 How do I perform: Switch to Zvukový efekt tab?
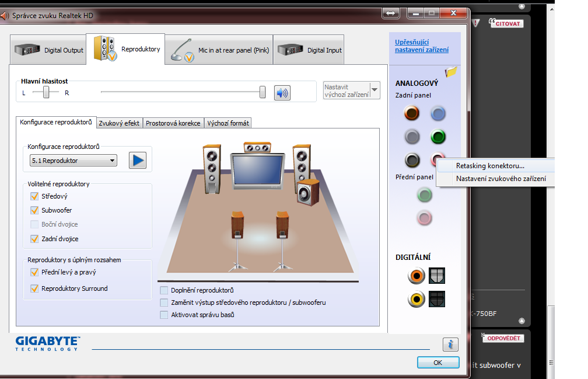tap(119, 123)
